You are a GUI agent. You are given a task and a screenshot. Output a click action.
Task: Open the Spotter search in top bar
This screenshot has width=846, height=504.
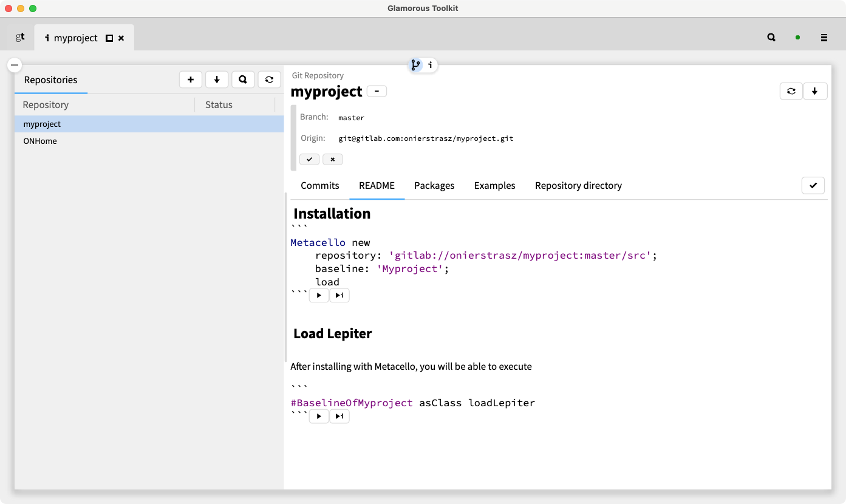(771, 38)
